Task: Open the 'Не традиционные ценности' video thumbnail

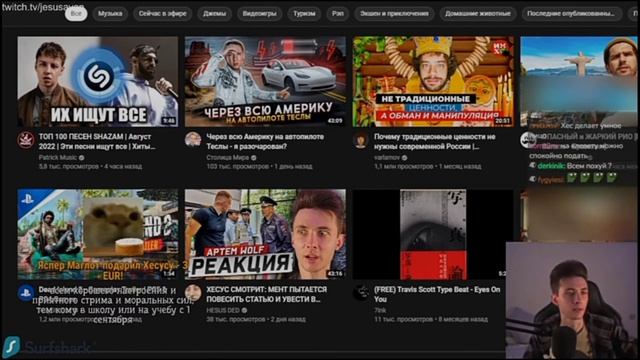Action: 433,82
